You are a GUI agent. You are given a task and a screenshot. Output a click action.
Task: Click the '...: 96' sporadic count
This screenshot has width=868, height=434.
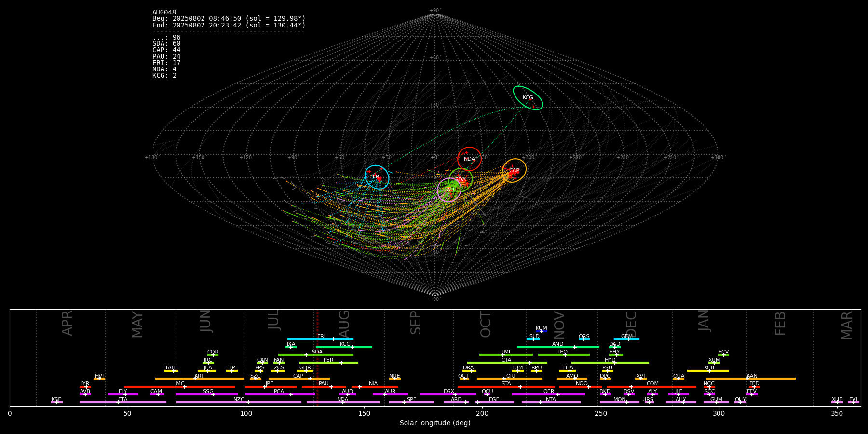click(166, 38)
